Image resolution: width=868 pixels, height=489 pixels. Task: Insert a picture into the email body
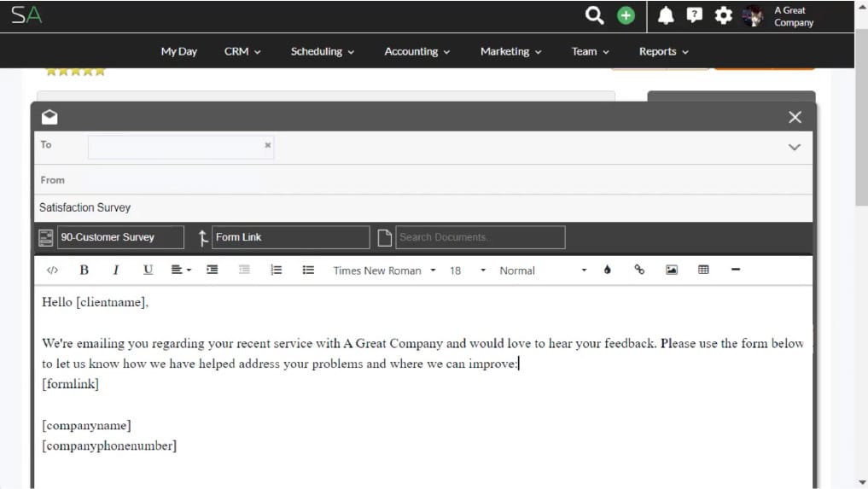(672, 270)
